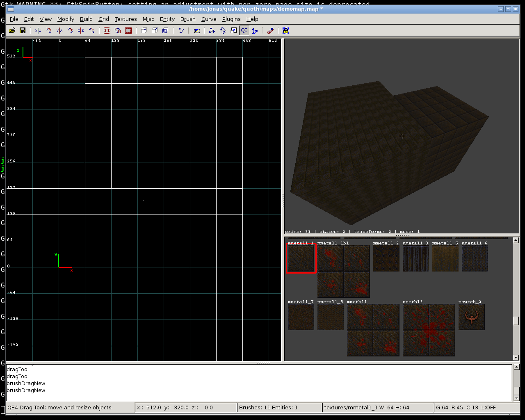The width and height of the screenshot is (525, 420).
Task: Flip selection along the Z axis
Action: 81,30
